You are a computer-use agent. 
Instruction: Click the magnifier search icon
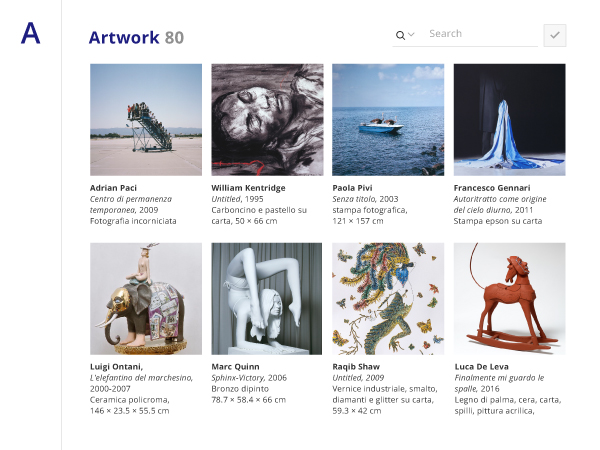click(x=400, y=35)
